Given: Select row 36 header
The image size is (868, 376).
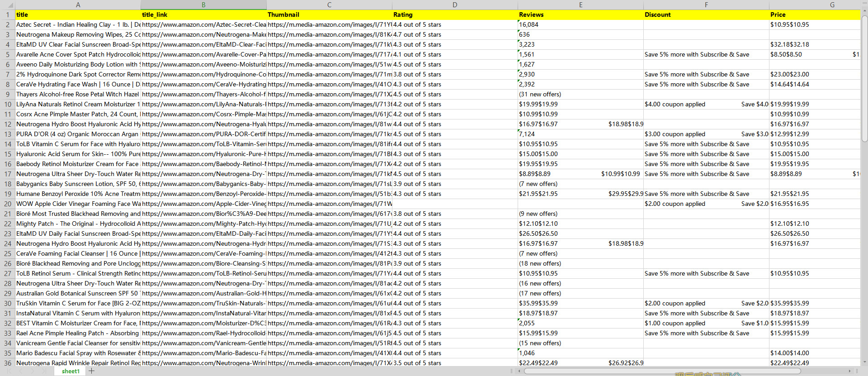Looking at the screenshot, I should 8,363.
